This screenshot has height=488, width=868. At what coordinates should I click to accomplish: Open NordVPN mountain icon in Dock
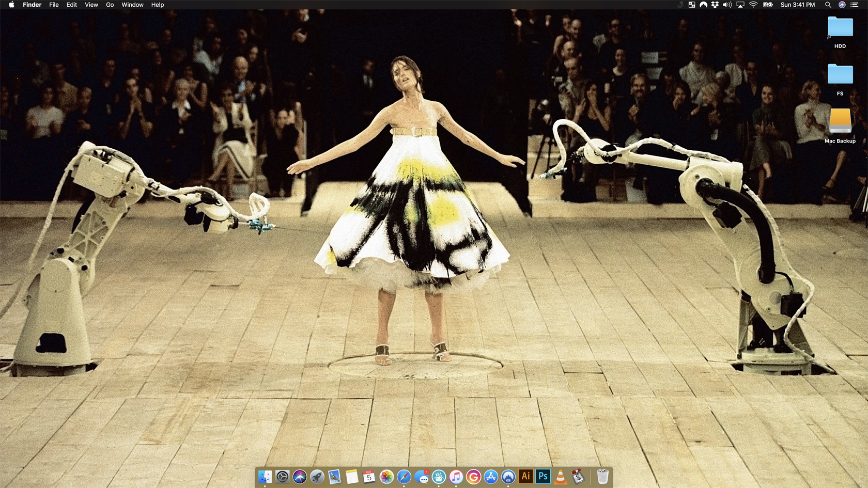coord(508,477)
